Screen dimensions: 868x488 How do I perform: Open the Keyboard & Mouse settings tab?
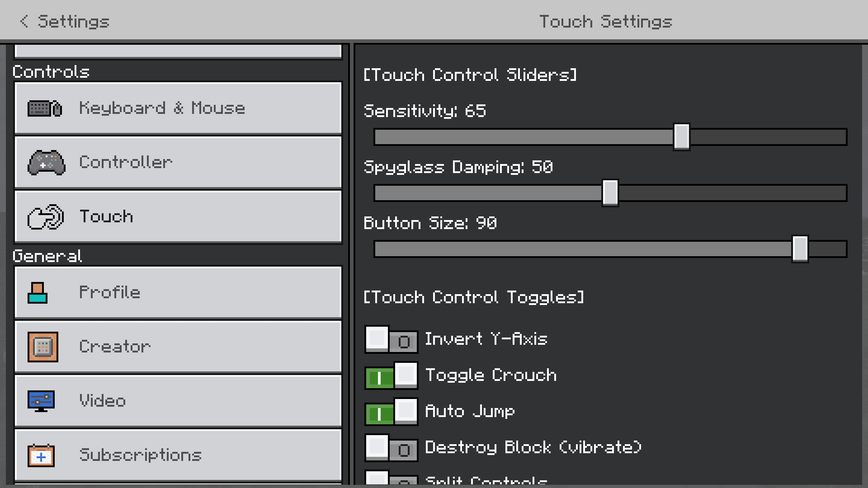pyautogui.click(x=178, y=108)
